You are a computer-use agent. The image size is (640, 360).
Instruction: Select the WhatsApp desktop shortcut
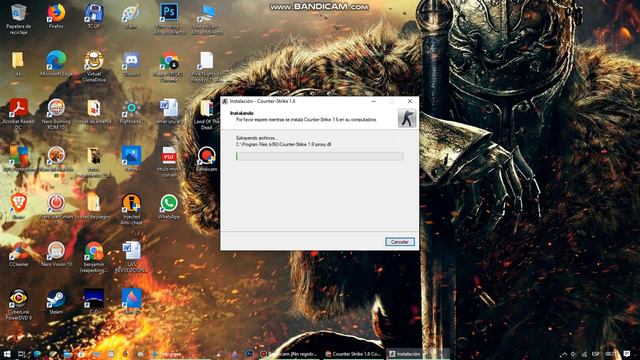(169, 207)
